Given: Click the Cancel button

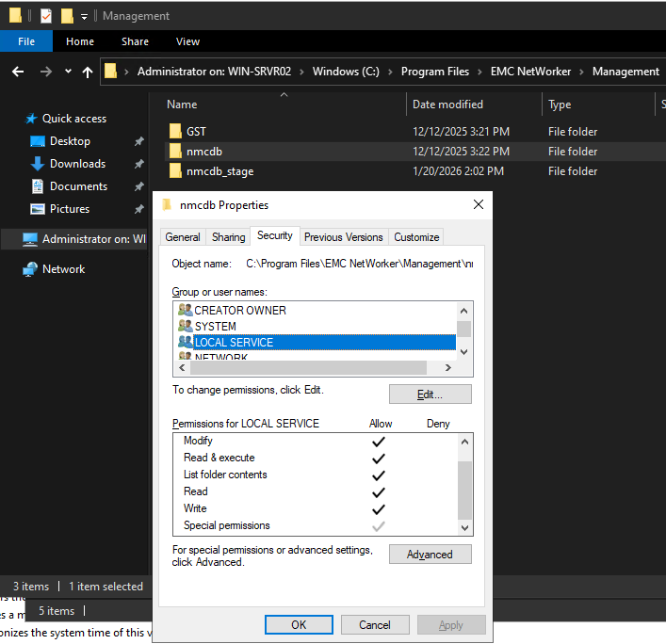Looking at the screenshot, I should [375, 625].
